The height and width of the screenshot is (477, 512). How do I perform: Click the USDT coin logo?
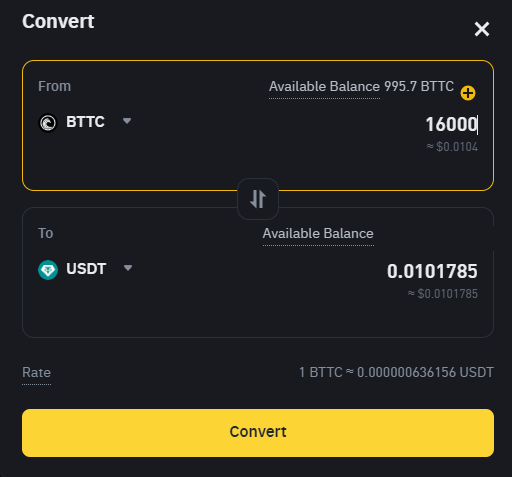pyautogui.click(x=48, y=270)
